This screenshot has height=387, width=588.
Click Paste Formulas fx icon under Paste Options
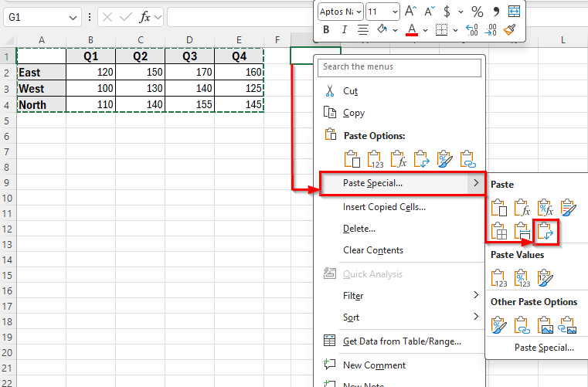tap(398, 159)
